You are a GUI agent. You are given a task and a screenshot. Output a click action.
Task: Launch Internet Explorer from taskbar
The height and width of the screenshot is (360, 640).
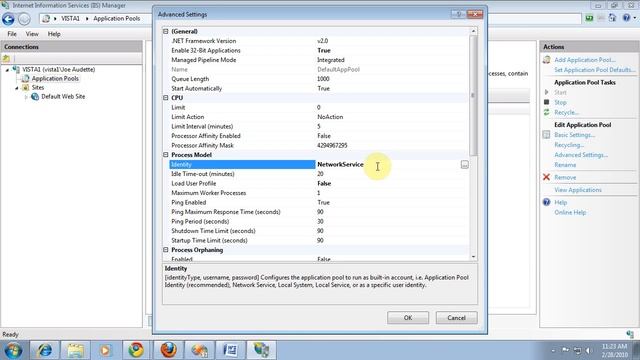pyautogui.click(x=44, y=350)
